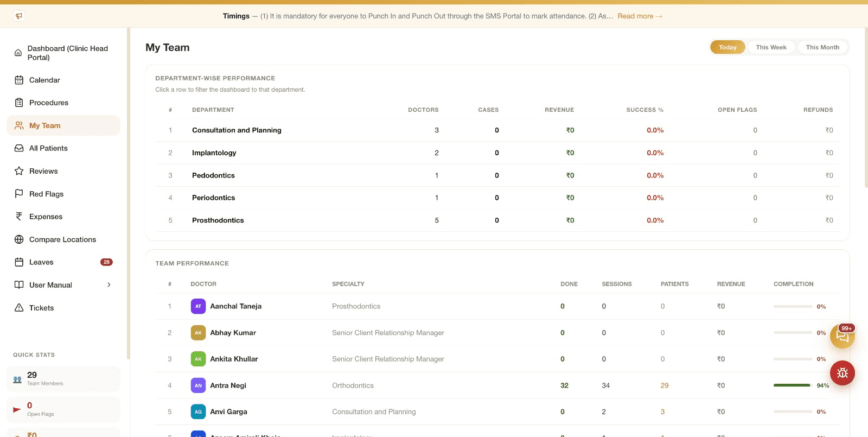Screen dimensions: 868x437
Task: Click doctor name Ankita Khullar
Action: pyautogui.click(x=234, y=359)
